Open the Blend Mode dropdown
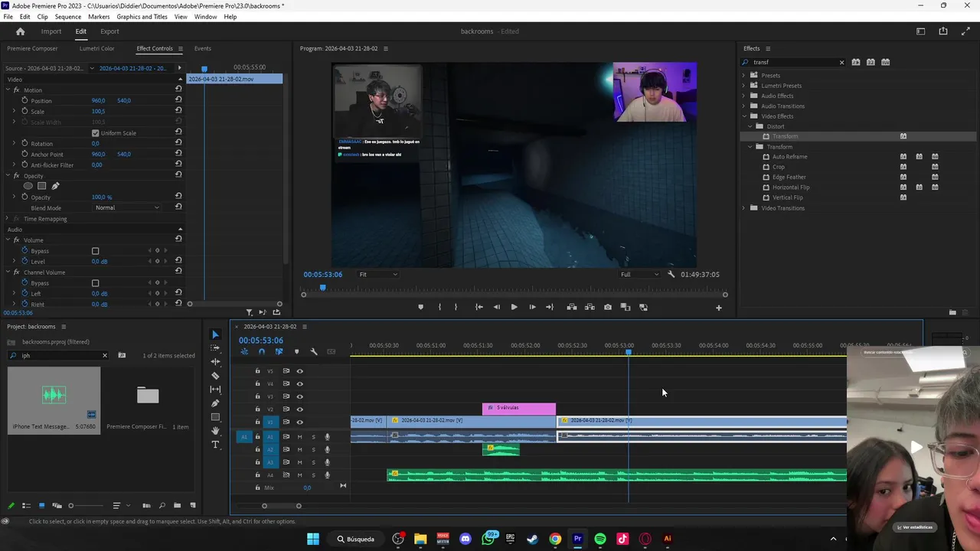Viewport: 980px width, 551px height. click(x=127, y=208)
